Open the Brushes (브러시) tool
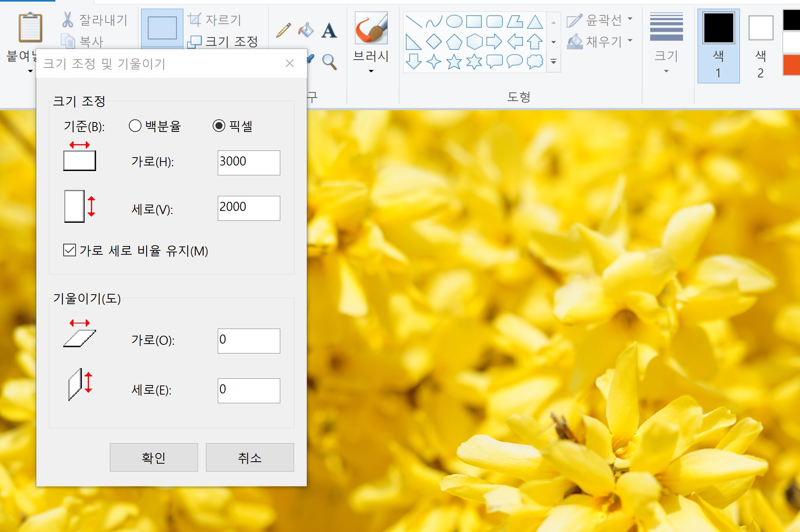This screenshot has width=800, height=532. point(371,28)
